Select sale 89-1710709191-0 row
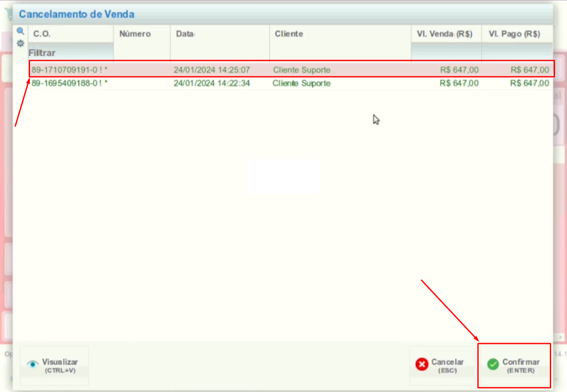The image size is (567, 392). 69,70
